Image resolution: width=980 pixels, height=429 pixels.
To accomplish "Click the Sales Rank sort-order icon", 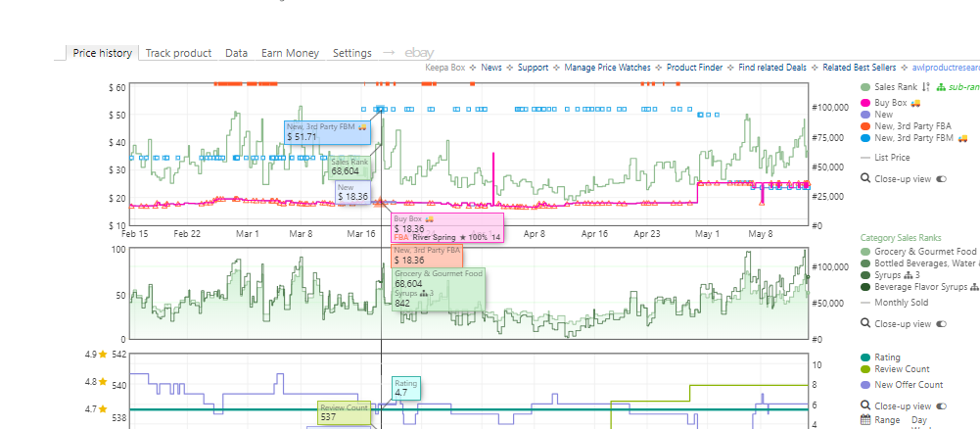I will click(926, 87).
